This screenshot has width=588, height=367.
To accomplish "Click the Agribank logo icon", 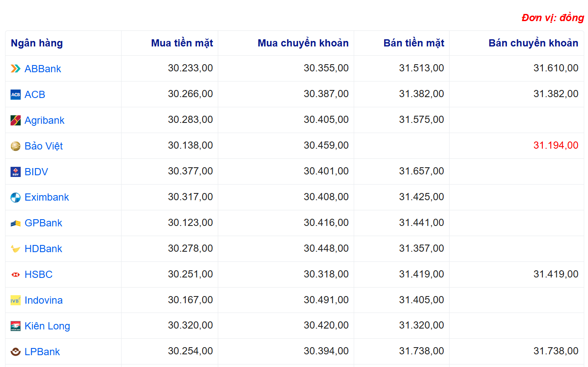I will (x=16, y=120).
